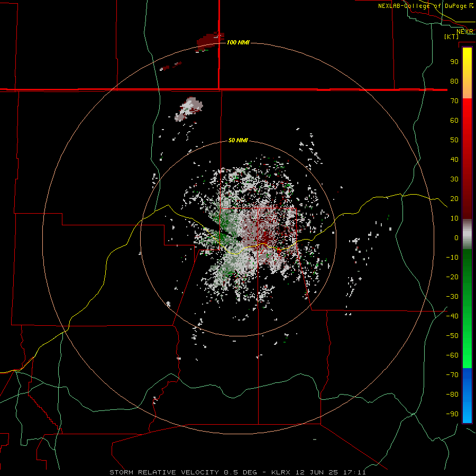Click the -50 value on the velocity scale

click(452, 336)
